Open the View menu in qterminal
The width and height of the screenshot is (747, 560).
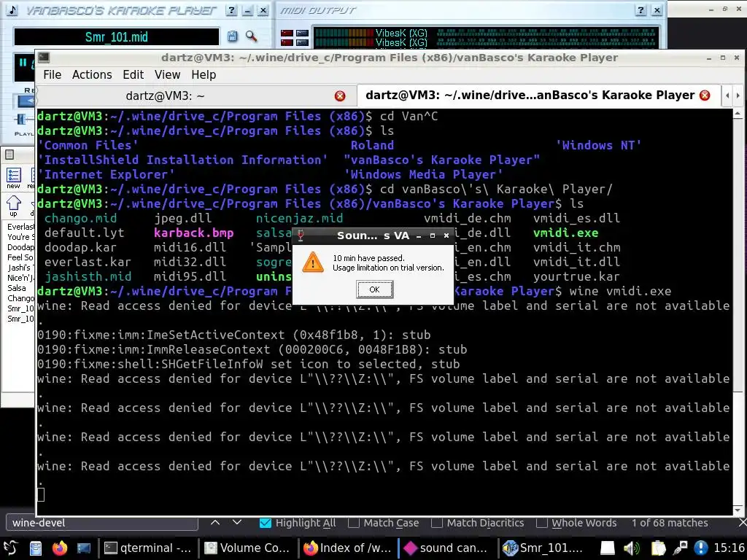(x=167, y=75)
